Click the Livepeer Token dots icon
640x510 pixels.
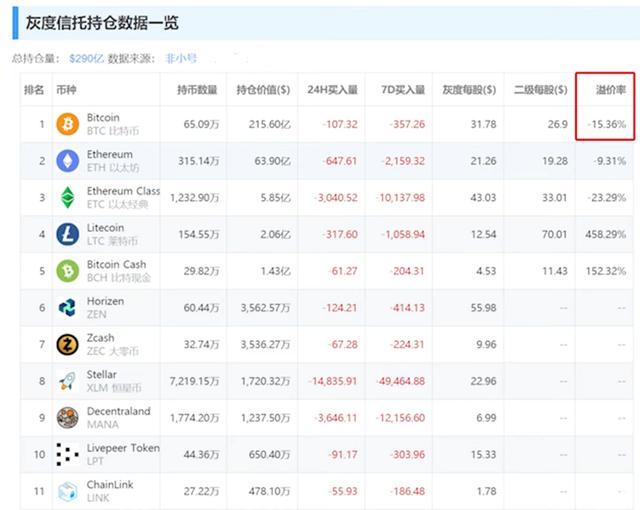coord(67,455)
